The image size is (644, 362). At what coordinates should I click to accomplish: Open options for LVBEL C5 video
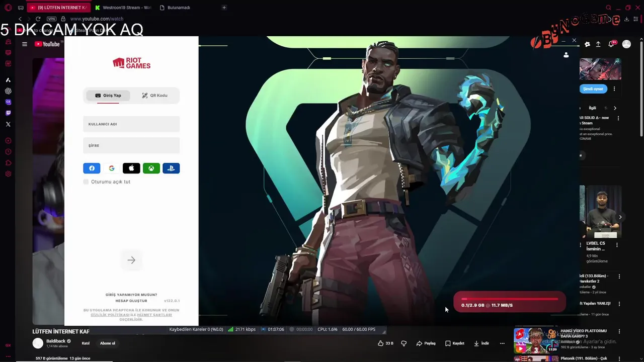click(x=617, y=245)
